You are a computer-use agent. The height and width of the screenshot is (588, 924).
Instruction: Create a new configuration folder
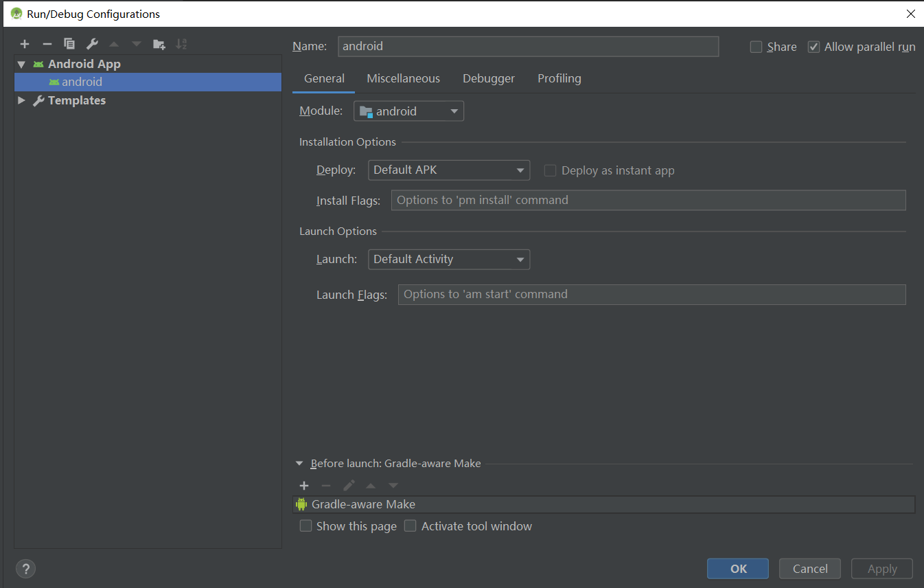[159, 43]
